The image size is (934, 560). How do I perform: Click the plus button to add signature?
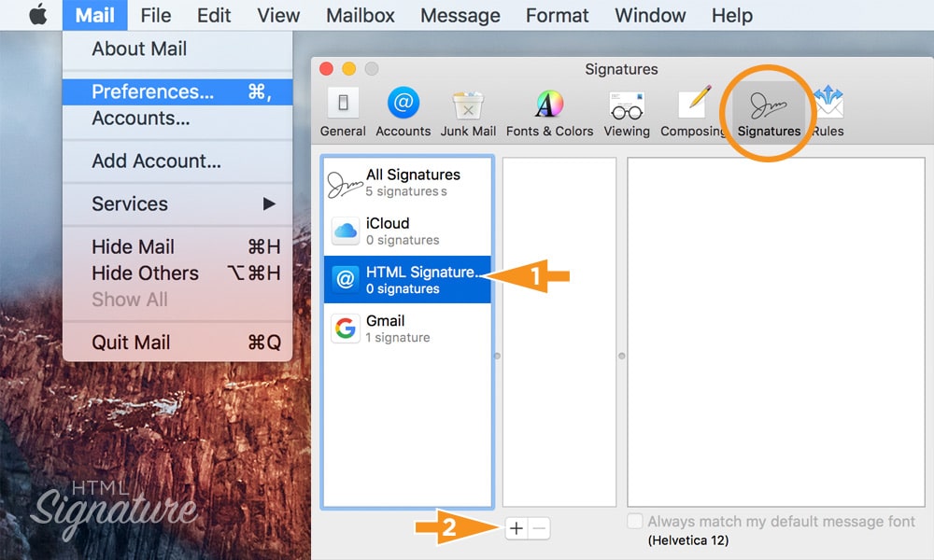[x=516, y=529]
